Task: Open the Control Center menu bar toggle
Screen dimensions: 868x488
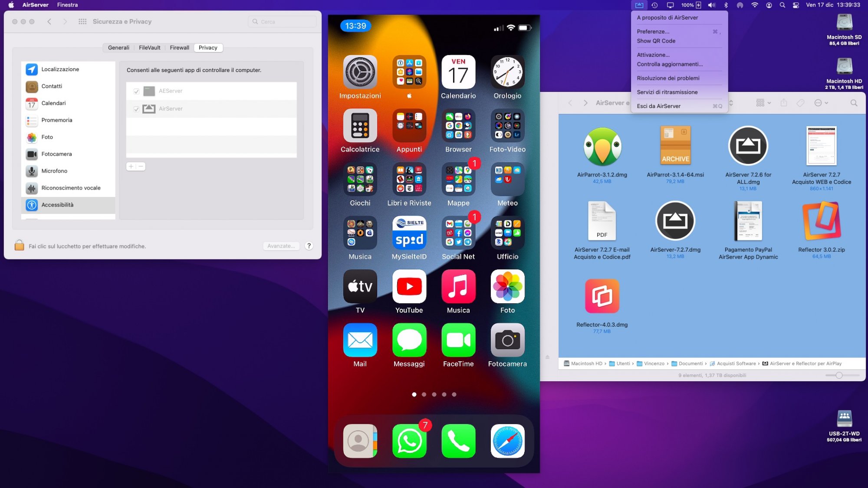Action: tap(796, 5)
